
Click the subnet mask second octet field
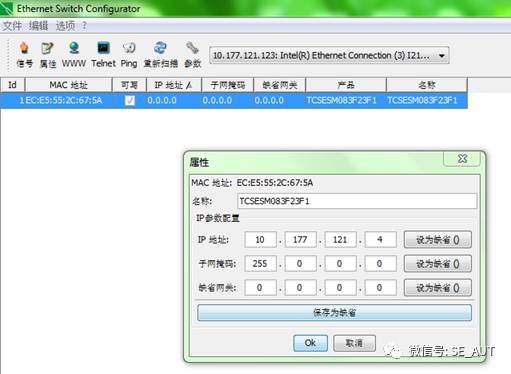tap(300, 264)
